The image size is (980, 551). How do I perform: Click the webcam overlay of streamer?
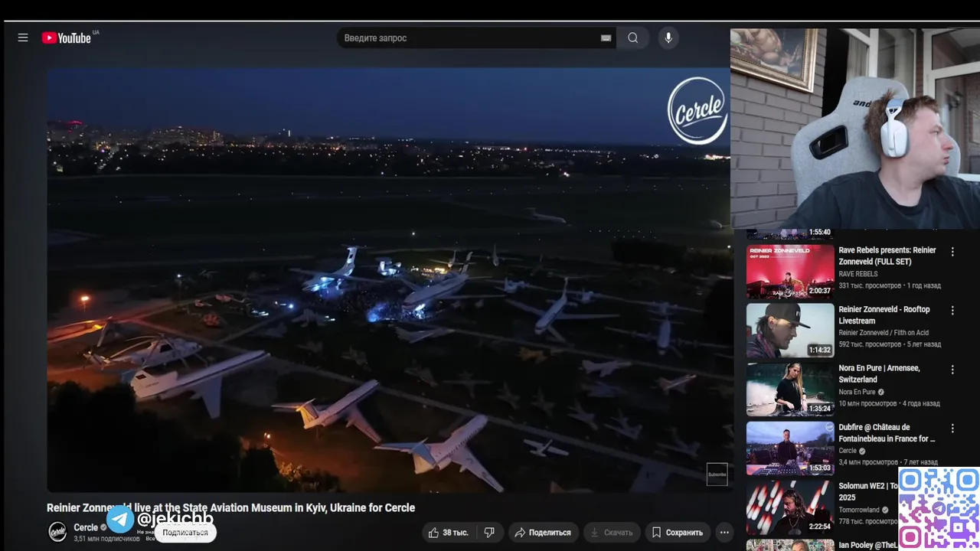[x=855, y=129]
